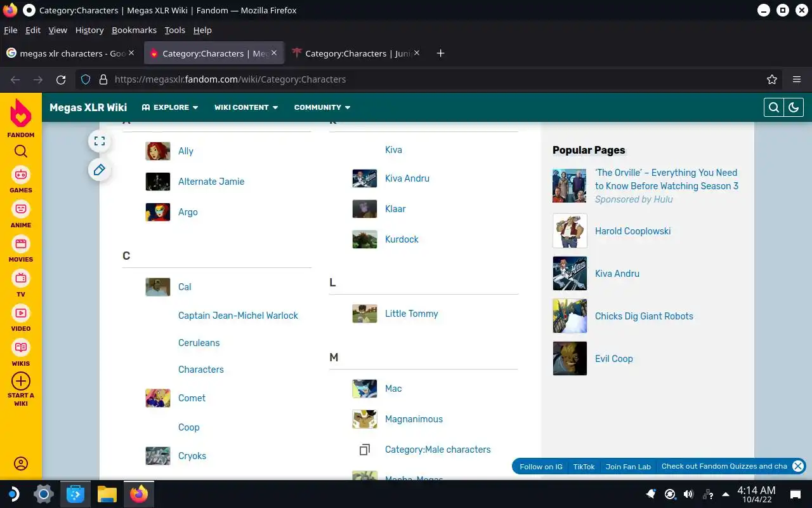Viewport: 812px width, 508px height.
Task: Go back to the previous page
Action: 15,79
